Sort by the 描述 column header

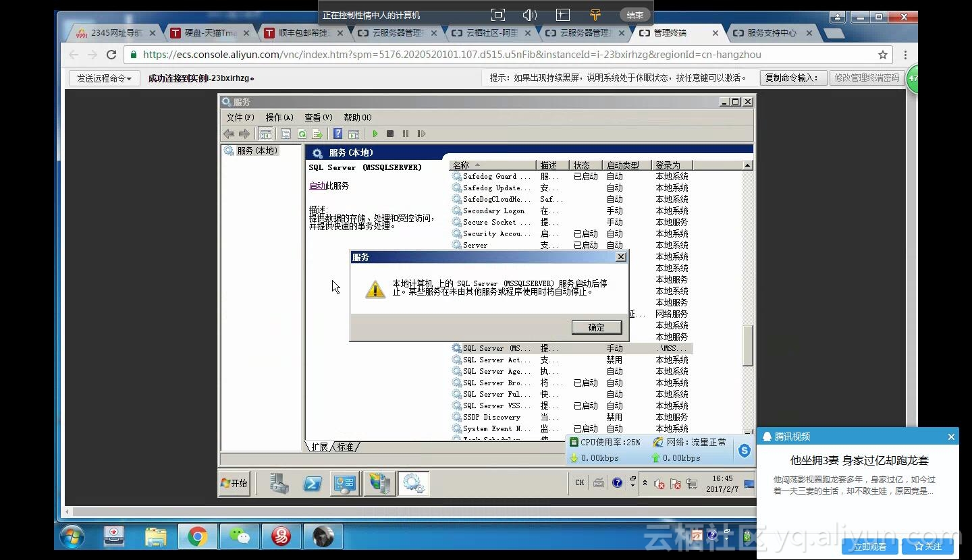554,165
